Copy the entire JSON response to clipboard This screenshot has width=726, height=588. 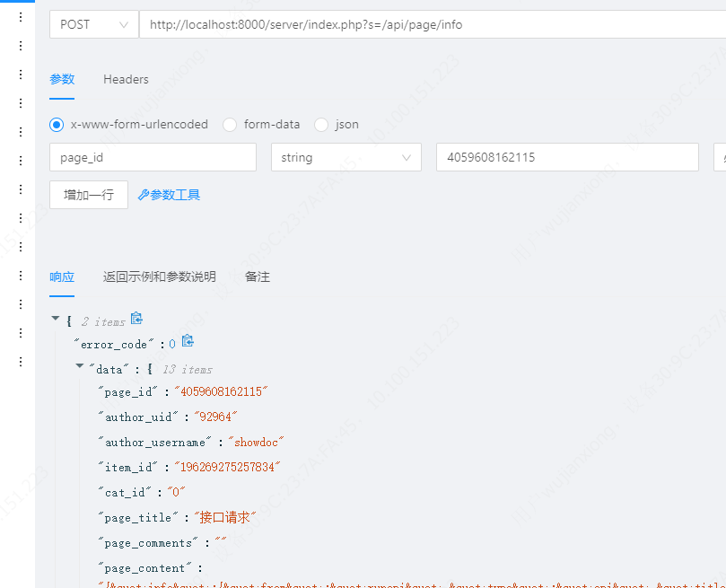(x=136, y=317)
